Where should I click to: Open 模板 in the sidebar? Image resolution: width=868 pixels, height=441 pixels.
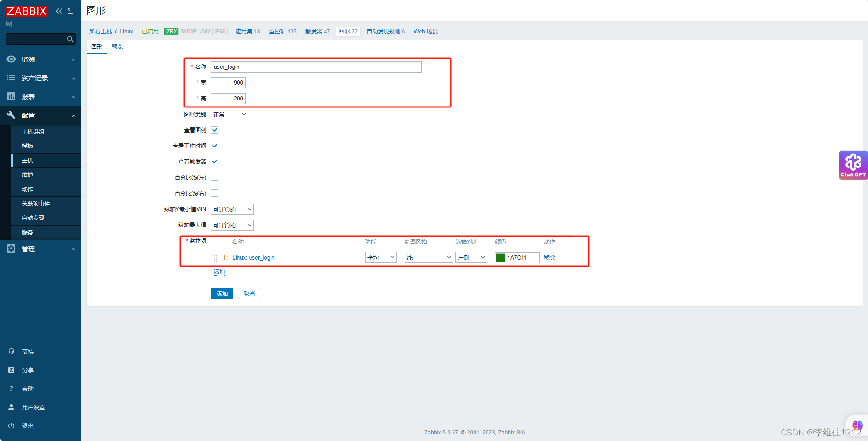27,146
